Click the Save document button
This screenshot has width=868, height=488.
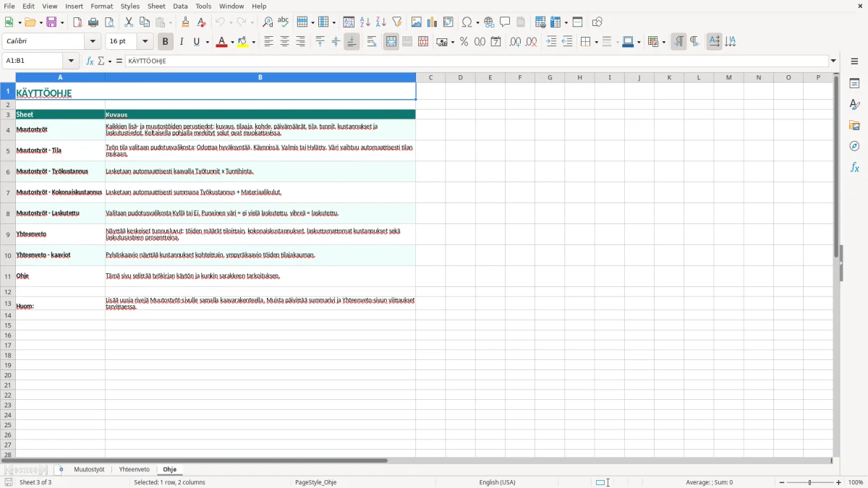pos(51,22)
